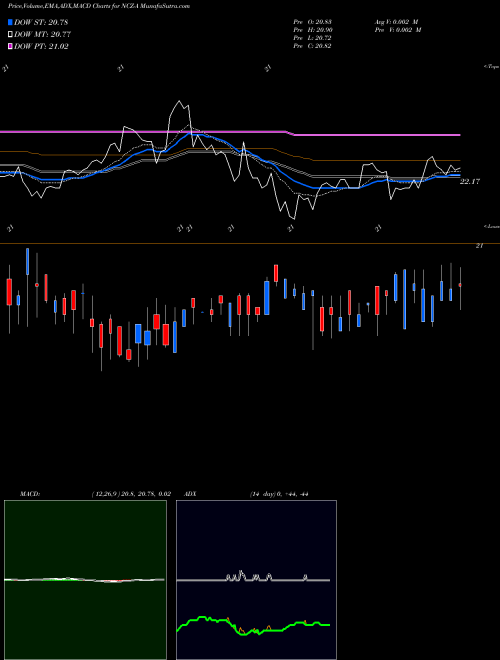Click the ADX values '(14 day) 0, +44, -44'
The height and width of the screenshot is (660, 500).
pos(279,494)
